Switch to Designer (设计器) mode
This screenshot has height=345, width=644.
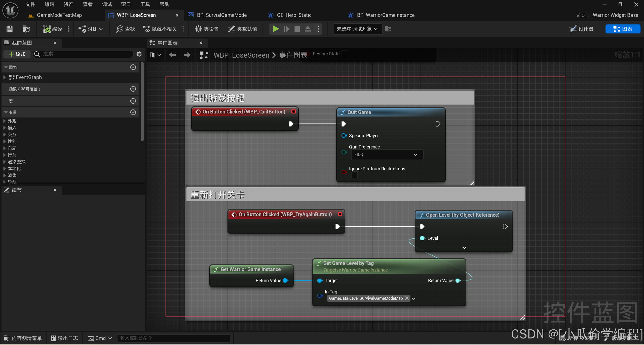tap(582, 29)
